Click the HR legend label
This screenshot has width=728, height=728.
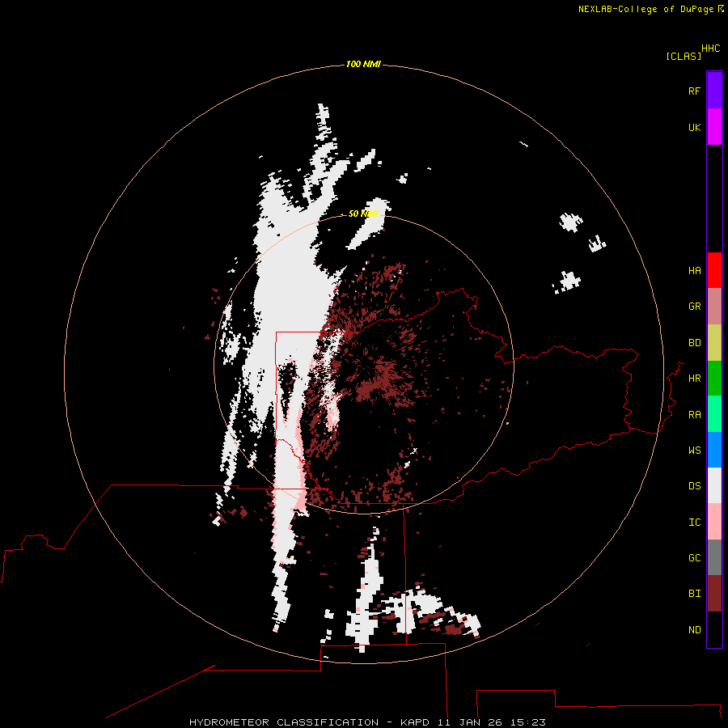pyautogui.click(x=694, y=379)
